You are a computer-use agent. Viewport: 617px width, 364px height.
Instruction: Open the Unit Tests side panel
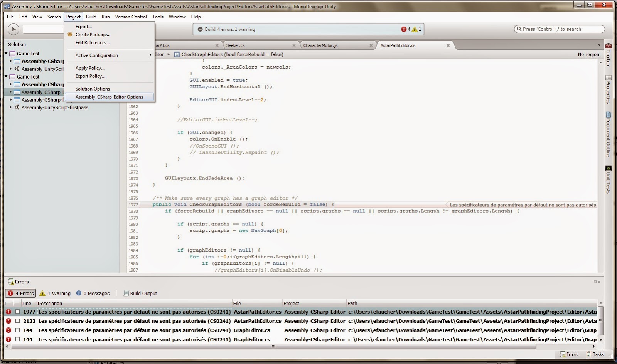pyautogui.click(x=608, y=179)
